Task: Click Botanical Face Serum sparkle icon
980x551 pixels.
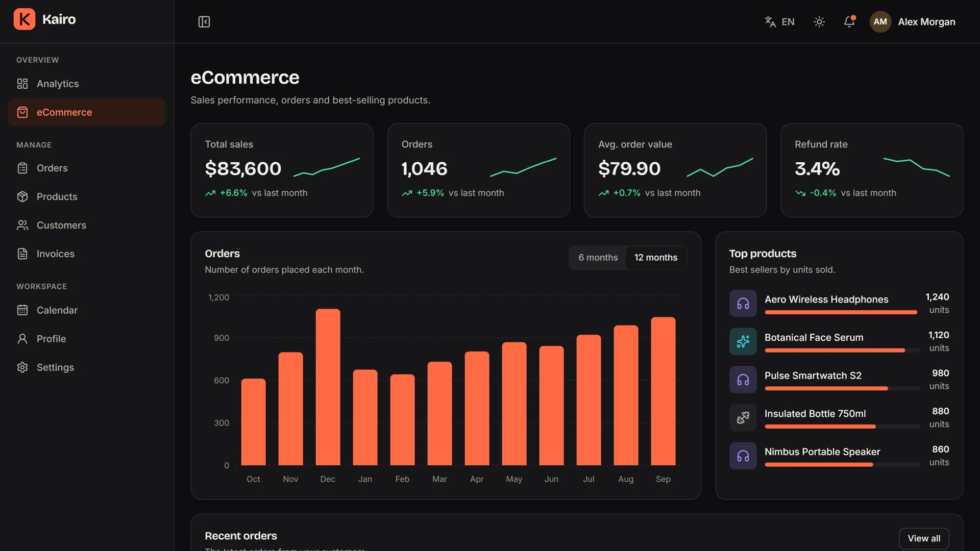Action: (x=743, y=342)
